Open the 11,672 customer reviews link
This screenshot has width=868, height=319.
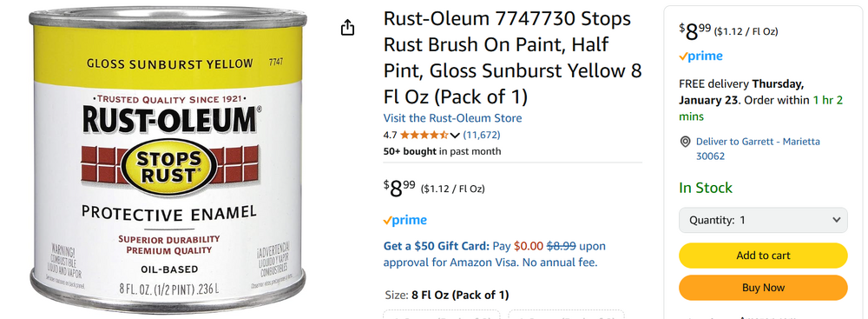(481, 135)
